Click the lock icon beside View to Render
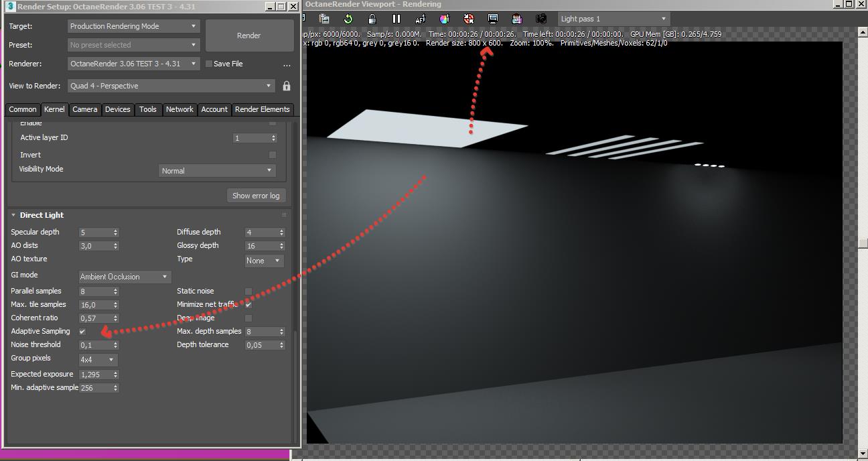The height and width of the screenshot is (461, 868). [287, 86]
